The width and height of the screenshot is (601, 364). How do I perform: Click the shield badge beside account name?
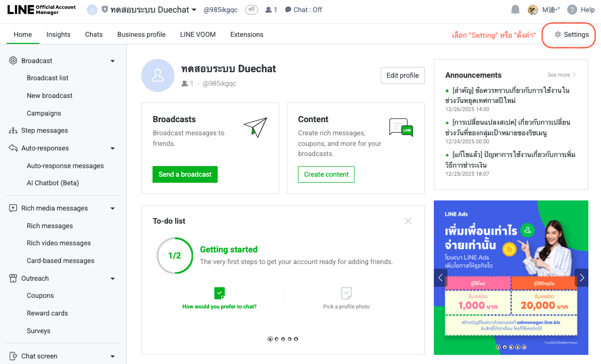105,10
